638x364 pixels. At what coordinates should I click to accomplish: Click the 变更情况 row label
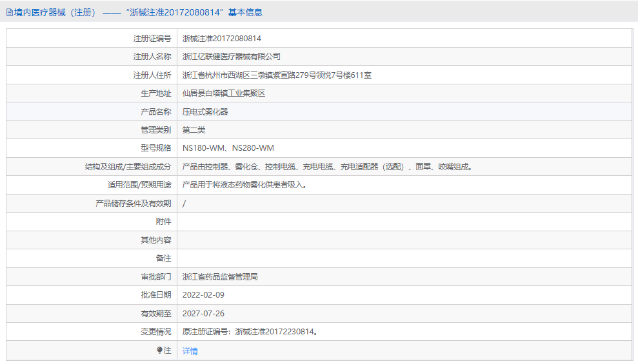tap(156, 332)
